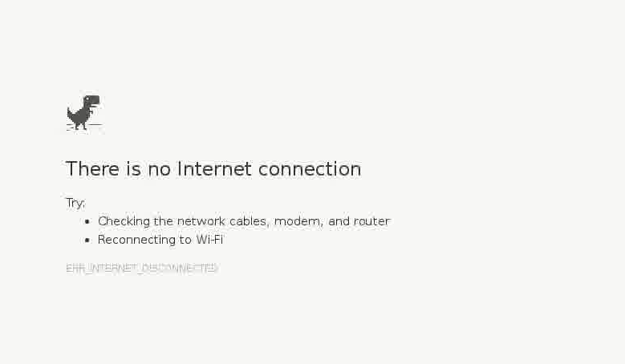
Task: Click the bullet before Checking the network
Action: coord(87,221)
